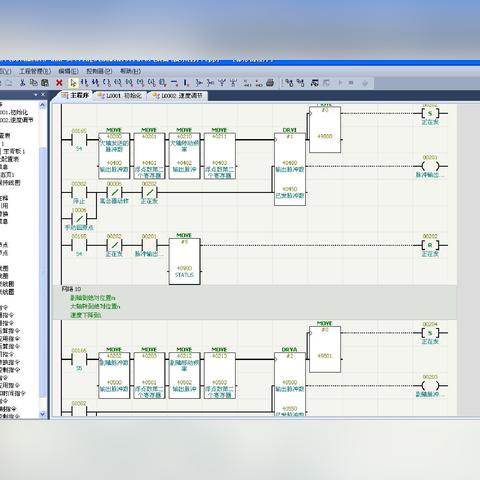Select the vertical line drawing tool
Image resolution: width=480 pixels, height=480 pixels.
pyautogui.click(x=186, y=83)
